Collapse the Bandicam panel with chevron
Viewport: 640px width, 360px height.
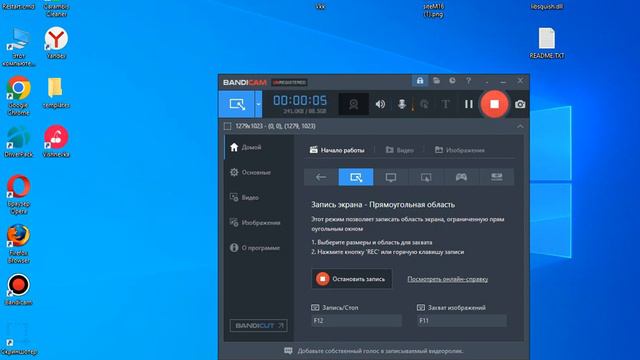pos(520,127)
